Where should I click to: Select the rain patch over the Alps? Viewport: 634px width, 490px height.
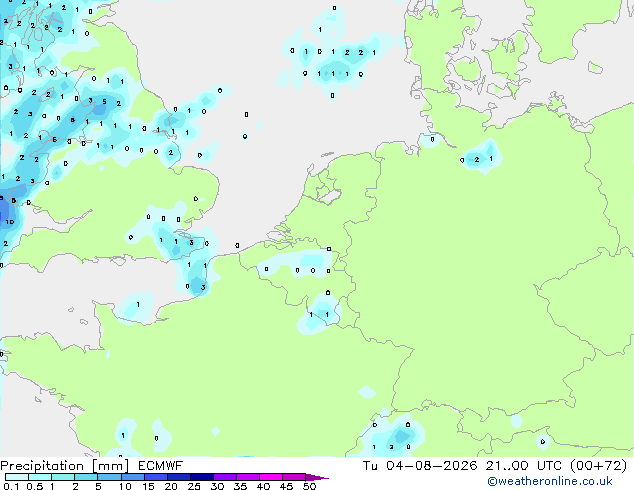[x=396, y=437]
